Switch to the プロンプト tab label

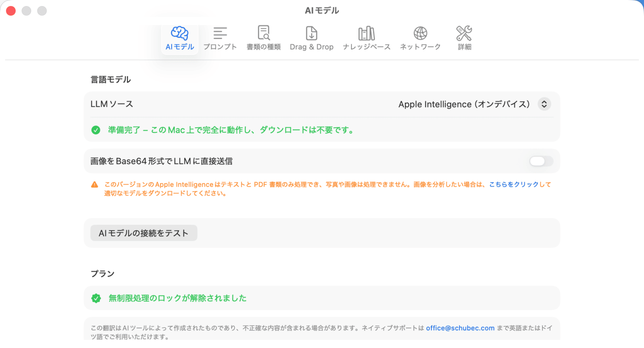click(220, 47)
